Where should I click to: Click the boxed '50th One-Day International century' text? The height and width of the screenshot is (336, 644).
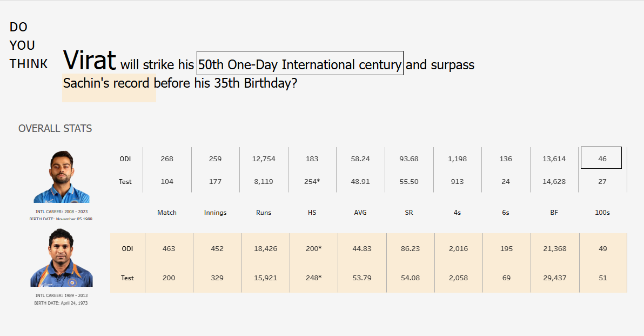pyautogui.click(x=300, y=65)
